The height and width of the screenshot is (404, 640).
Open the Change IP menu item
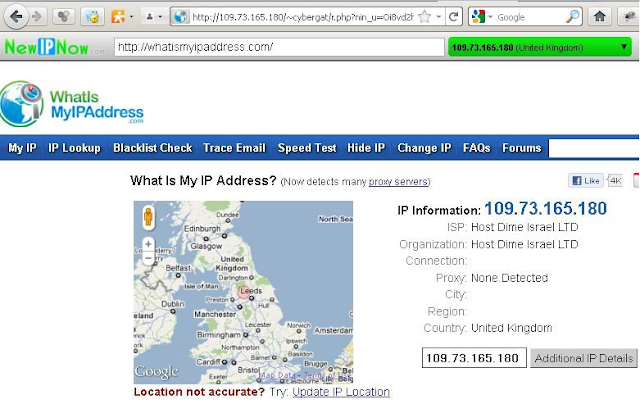(424, 148)
